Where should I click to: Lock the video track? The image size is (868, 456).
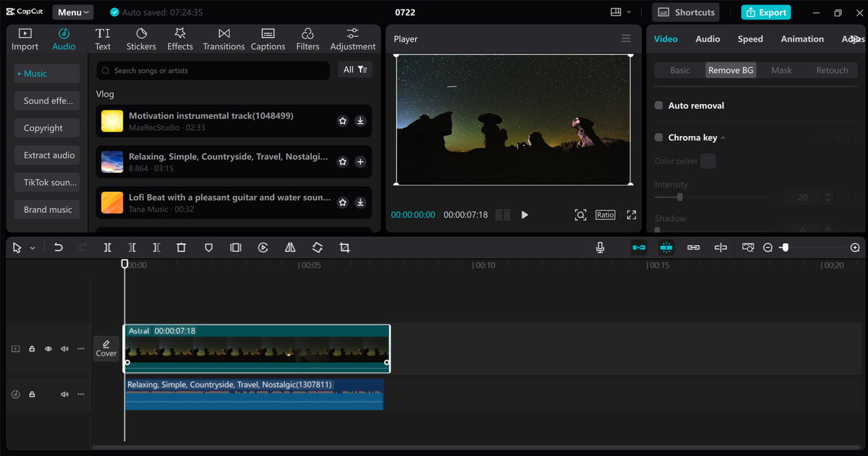point(32,349)
